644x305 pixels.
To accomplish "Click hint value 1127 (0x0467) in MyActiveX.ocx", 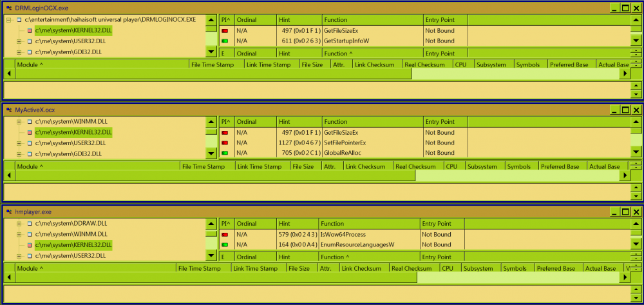I will pyautogui.click(x=301, y=143).
